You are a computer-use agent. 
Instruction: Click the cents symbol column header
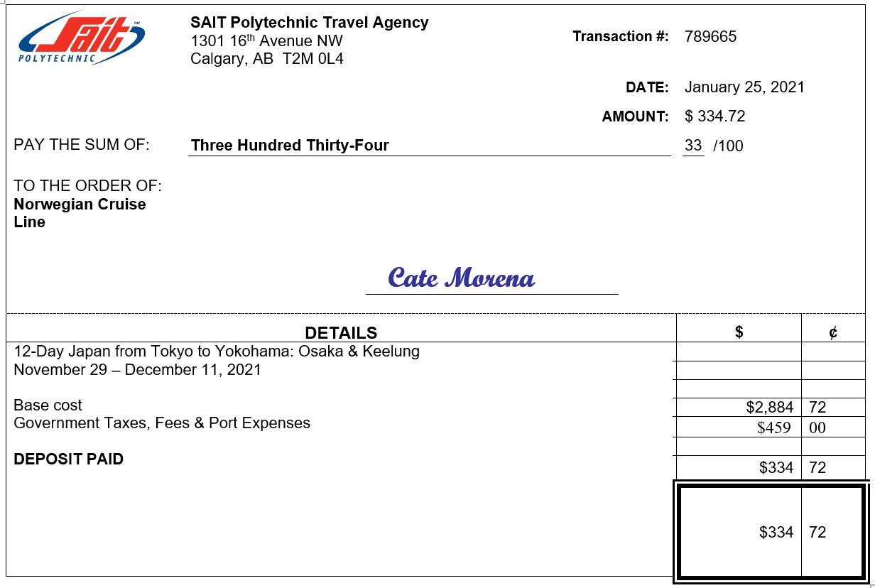click(x=833, y=332)
